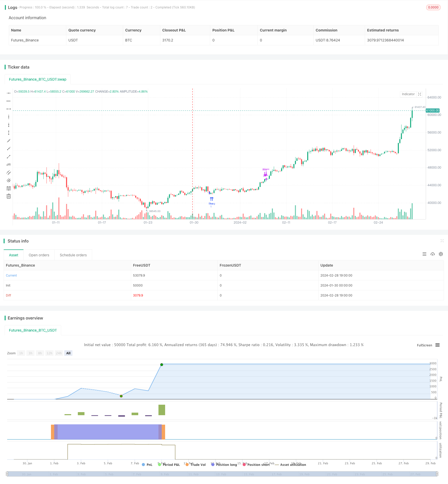Set earnings zoom to 8h

[x=40, y=353]
